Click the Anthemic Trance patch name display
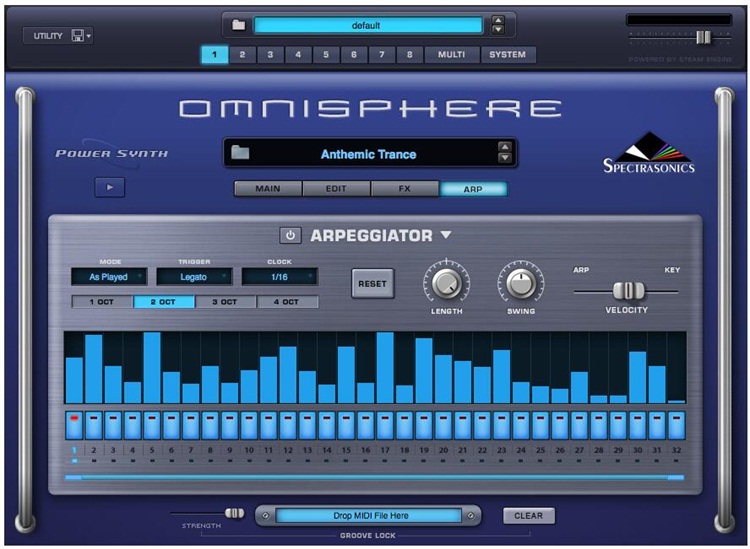The width and height of the screenshot is (750, 549). click(x=368, y=154)
